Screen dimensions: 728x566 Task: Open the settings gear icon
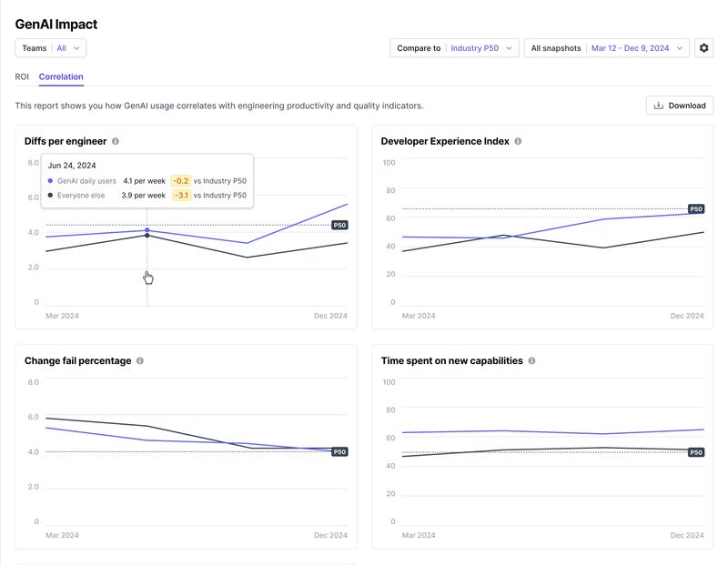(x=703, y=48)
